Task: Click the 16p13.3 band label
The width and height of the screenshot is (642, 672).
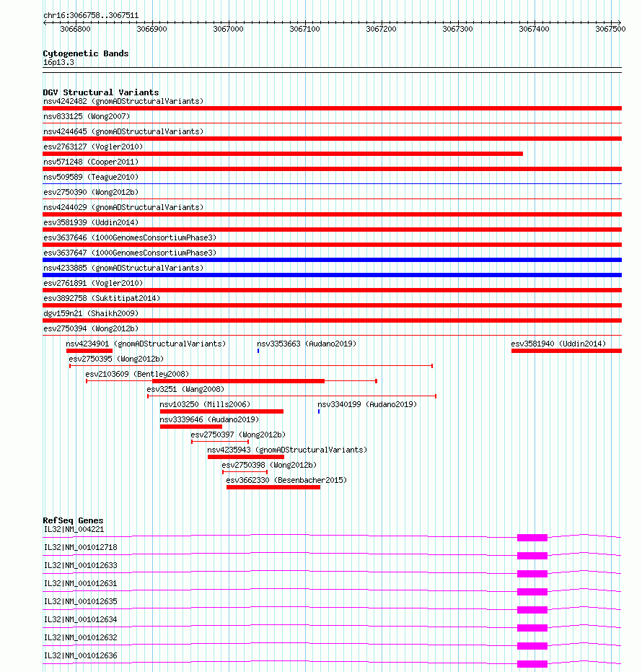Action: [x=58, y=63]
